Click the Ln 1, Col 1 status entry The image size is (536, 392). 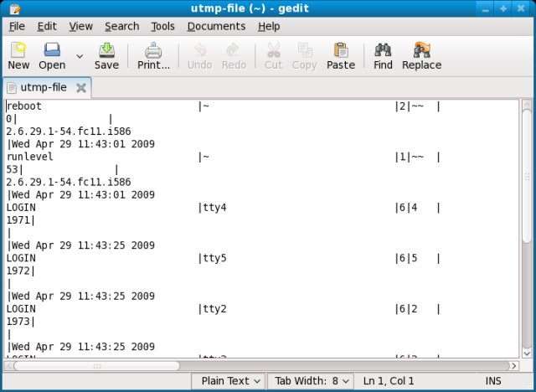[x=389, y=381]
